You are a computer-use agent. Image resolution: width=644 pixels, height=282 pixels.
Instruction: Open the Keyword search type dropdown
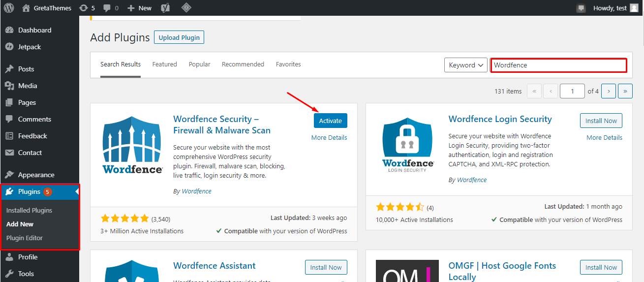(x=466, y=65)
